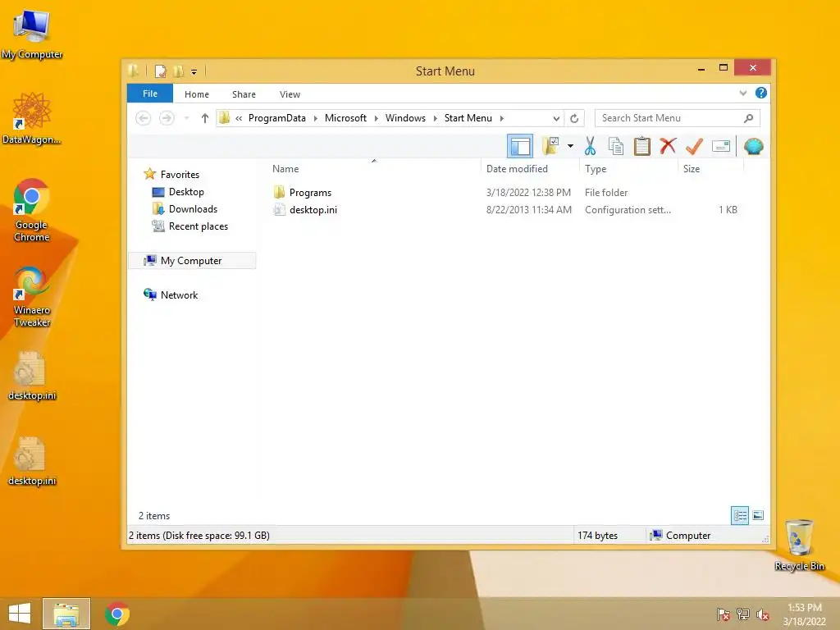Screen dimensions: 840x630
Task: Click File Explorer on the taskbar
Action: tap(66, 614)
